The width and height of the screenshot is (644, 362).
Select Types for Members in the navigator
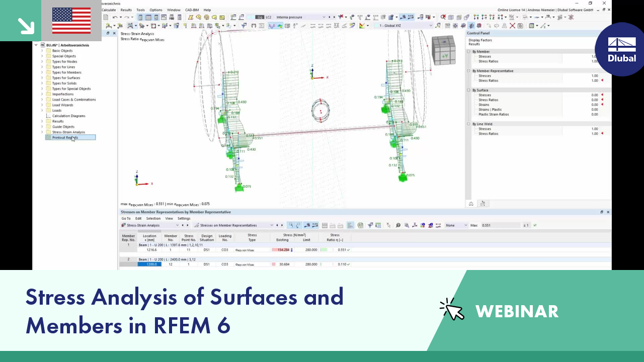coord(67,72)
